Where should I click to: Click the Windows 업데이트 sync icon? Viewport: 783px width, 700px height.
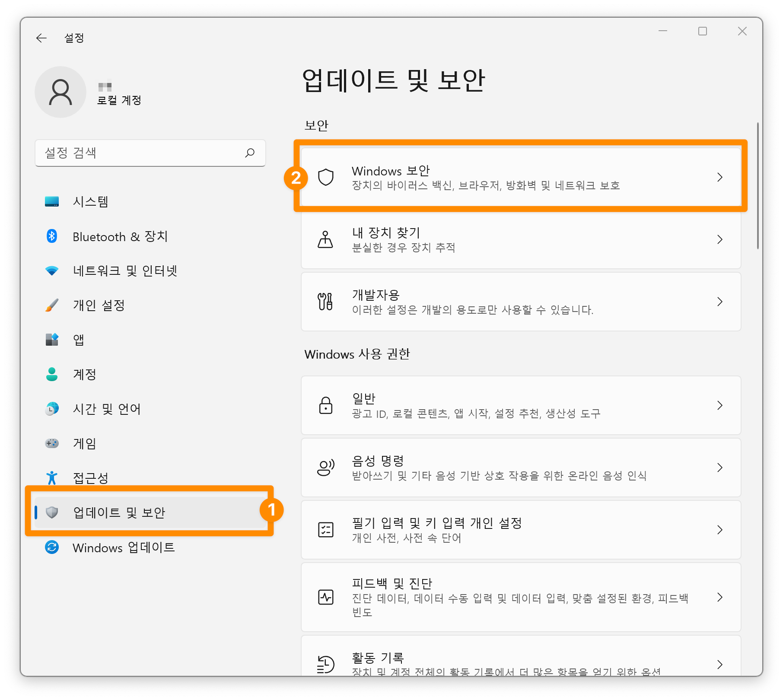click(52, 547)
